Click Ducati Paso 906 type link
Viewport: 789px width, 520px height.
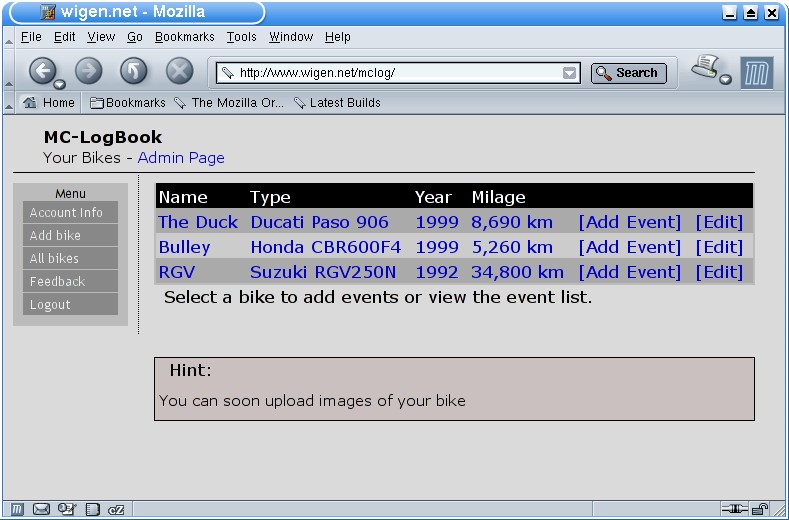click(x=320, y=222)
